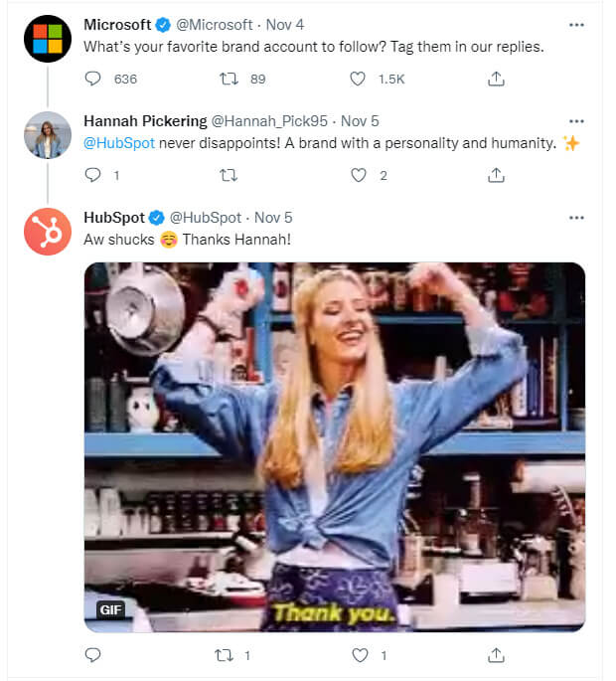Open more options on Hannah's tweet
616x681 pixels.
[x=576, y=121]
